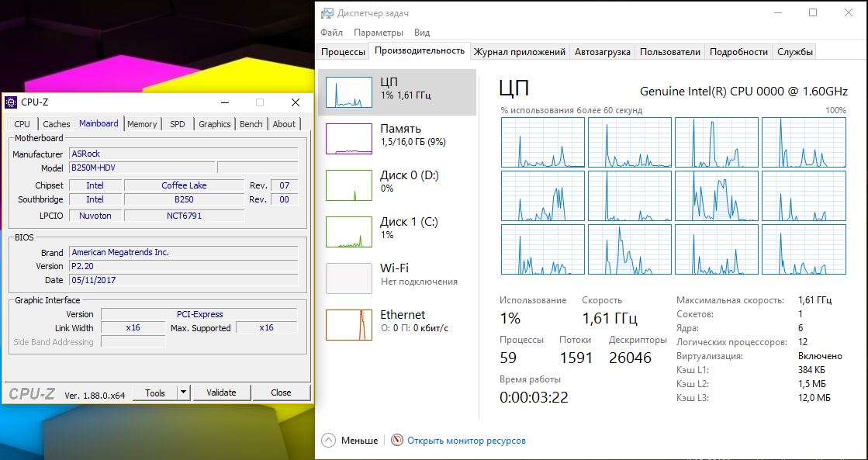The width and height of the screenshot is (868, 460).
Task: Click the CPU-Z title bar icon
Action: pos(11,102)
